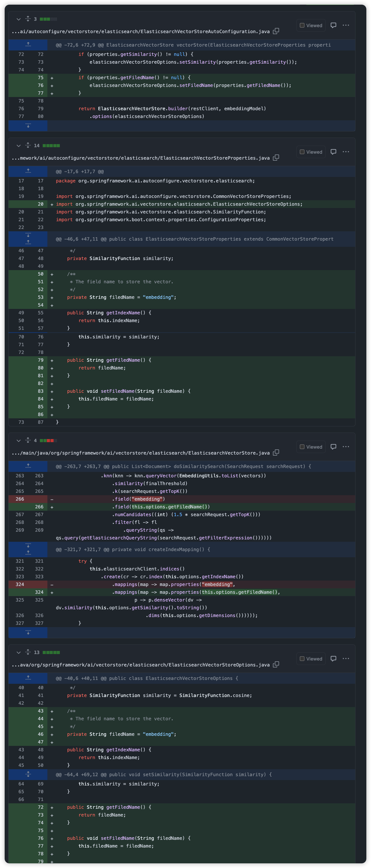This screenshot has height=868, width=371.
Task: Expand all lines in ElasticsearchVectorStore.java diff
Action: pyautogui.click(x=28, y=440)
